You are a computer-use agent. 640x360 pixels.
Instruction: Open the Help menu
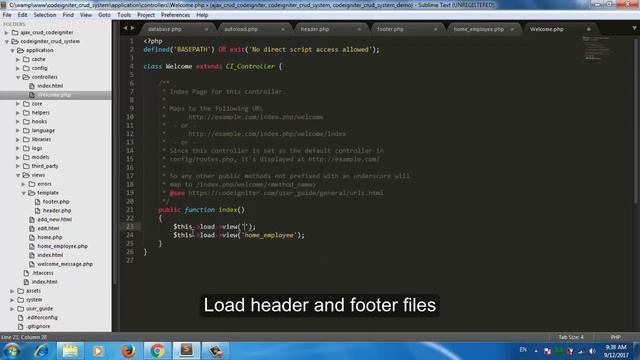[x=202, y=15]
